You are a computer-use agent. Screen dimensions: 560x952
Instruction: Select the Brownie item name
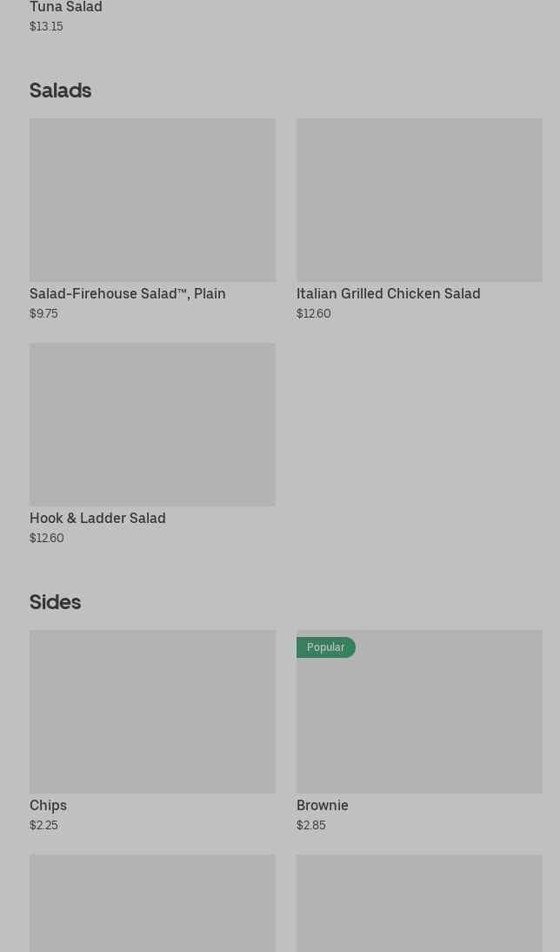click(322, 805)
